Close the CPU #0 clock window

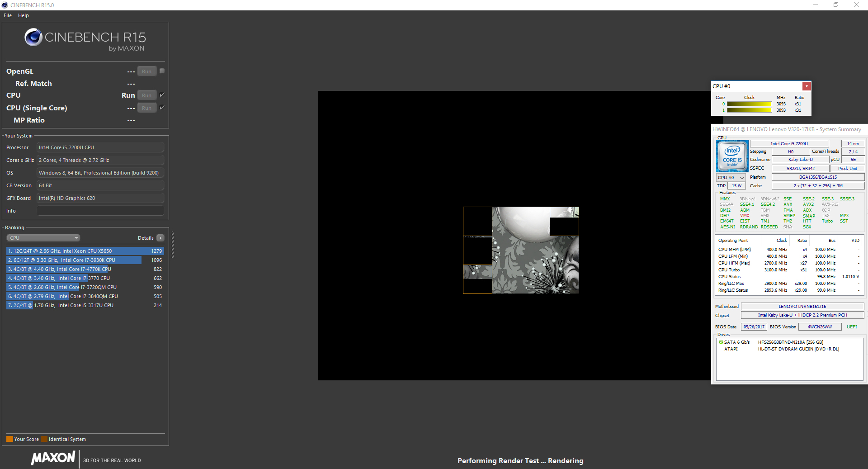click(807, 86)
